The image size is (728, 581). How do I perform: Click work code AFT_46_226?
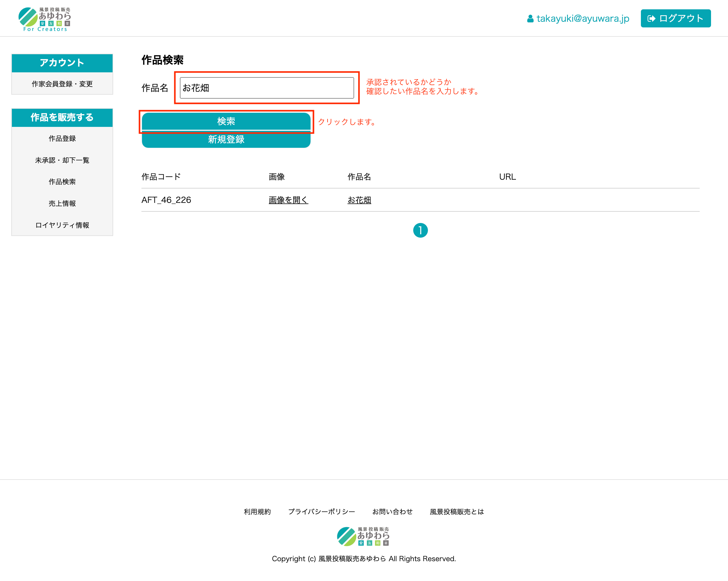(x=166, y=200)
